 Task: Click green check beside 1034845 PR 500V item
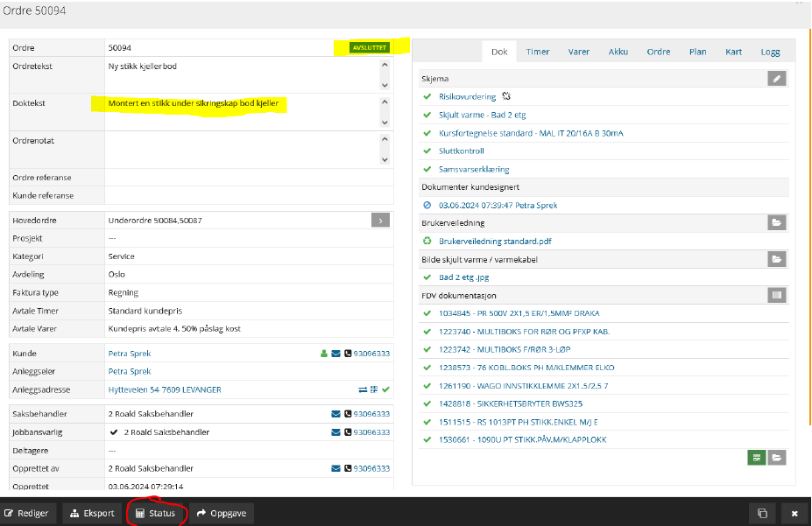click(427, 313)
